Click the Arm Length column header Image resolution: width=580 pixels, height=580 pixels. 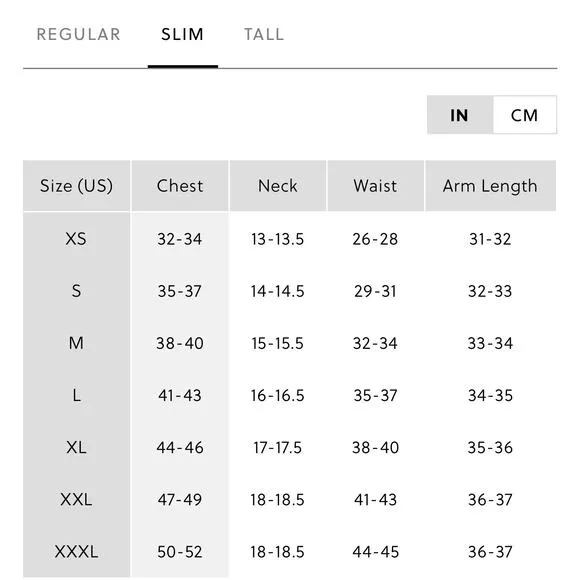(490, 186)
